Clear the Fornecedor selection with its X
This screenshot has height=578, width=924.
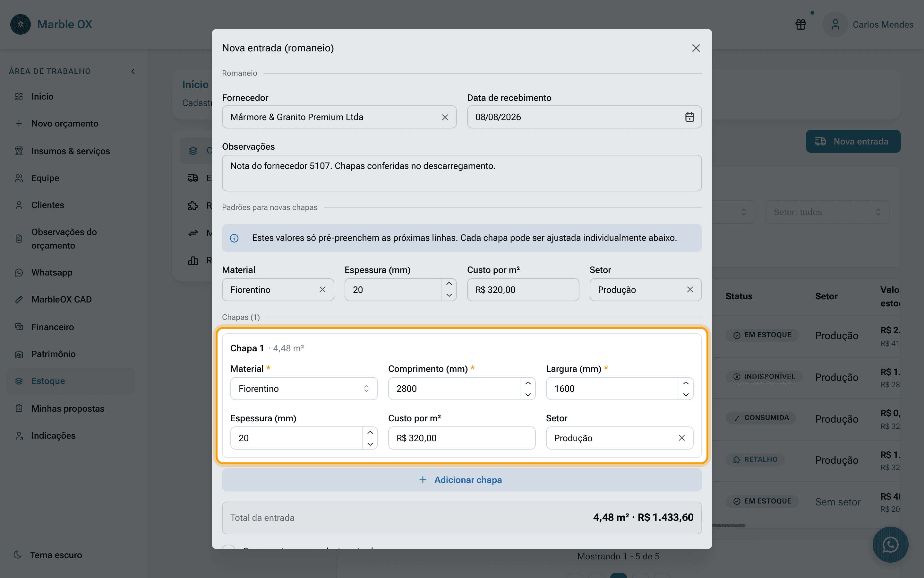(x=445, y=117)
